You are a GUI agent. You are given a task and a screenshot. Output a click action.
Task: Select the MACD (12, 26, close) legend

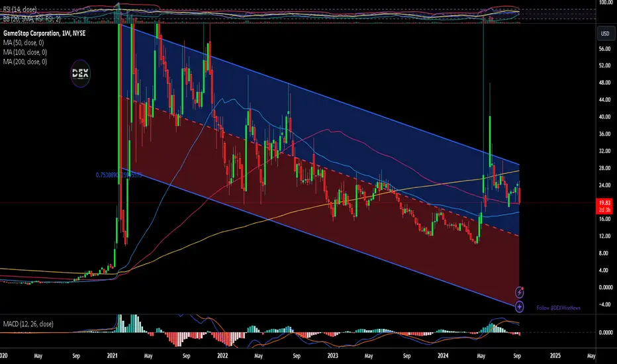(28, 324)
